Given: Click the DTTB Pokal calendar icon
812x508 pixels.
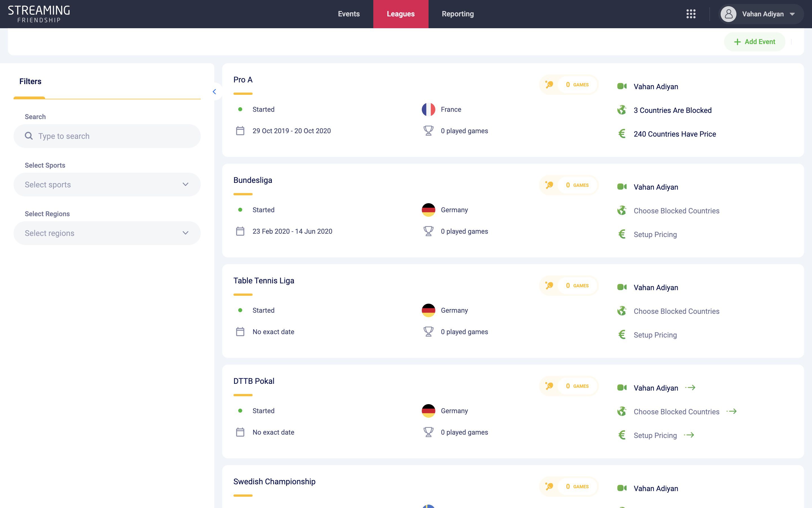Looking at the screenshot, I should click(x=240, y=432).
